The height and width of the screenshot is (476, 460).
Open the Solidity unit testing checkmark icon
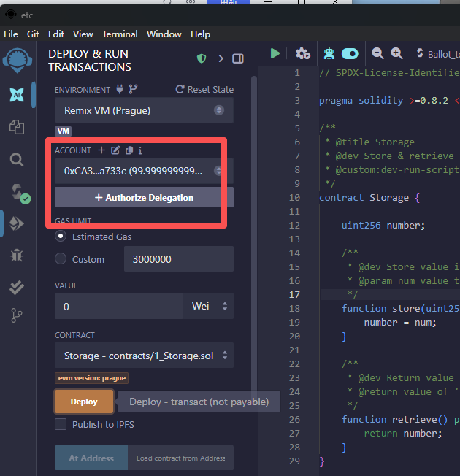point(17,287)
